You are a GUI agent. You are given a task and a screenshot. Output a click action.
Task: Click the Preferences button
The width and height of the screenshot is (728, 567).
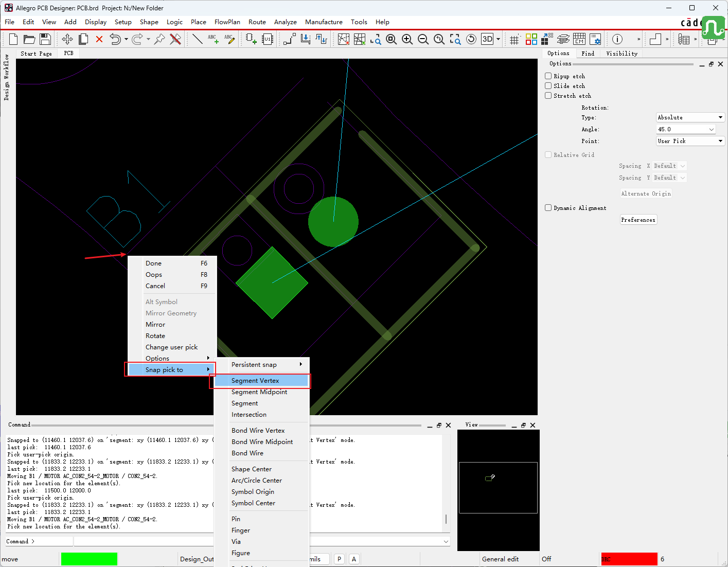(638, 220)
